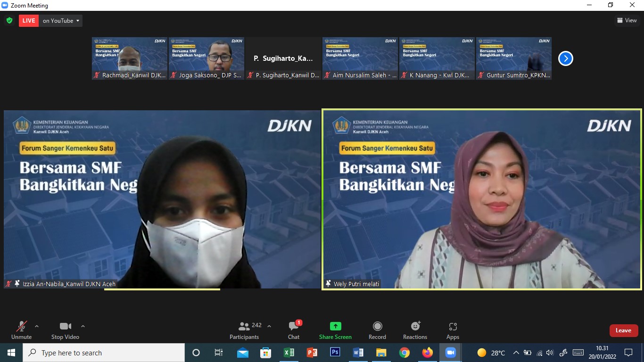
Task: Open the Participants panel
Action: point(244,330)
